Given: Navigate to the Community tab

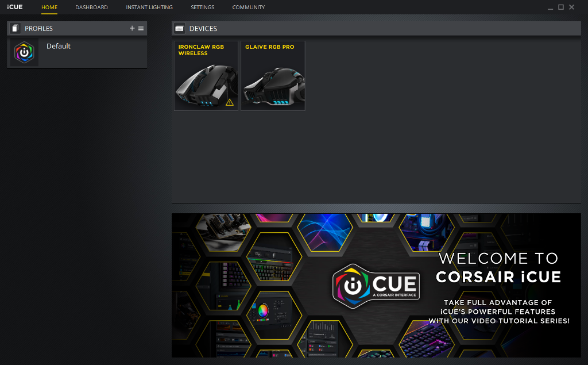Looking at the screenshot, I should pyautogui.click(x=249, y=7).
